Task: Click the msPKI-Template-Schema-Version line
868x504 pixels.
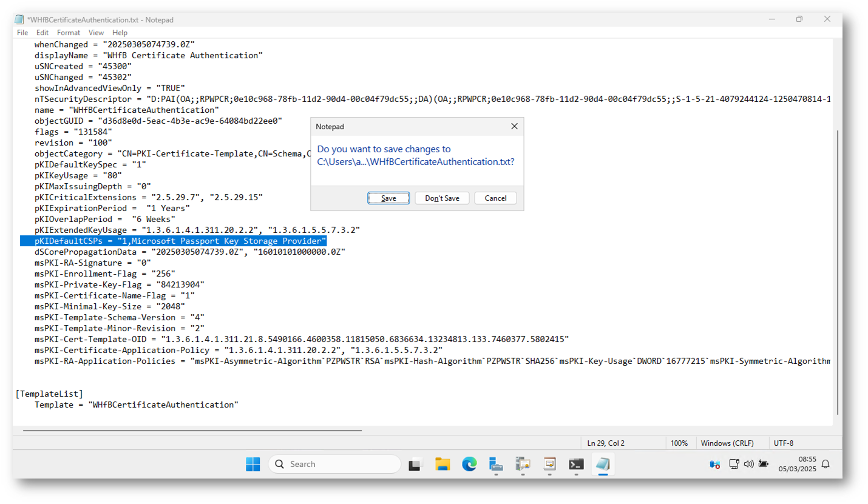Action: tap(119, 317)
